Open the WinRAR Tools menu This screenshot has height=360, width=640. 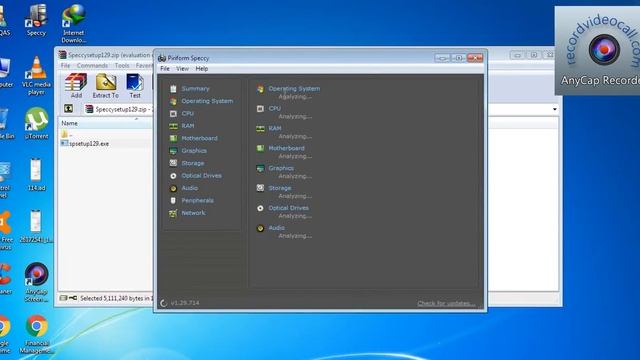tap(122, 65)
